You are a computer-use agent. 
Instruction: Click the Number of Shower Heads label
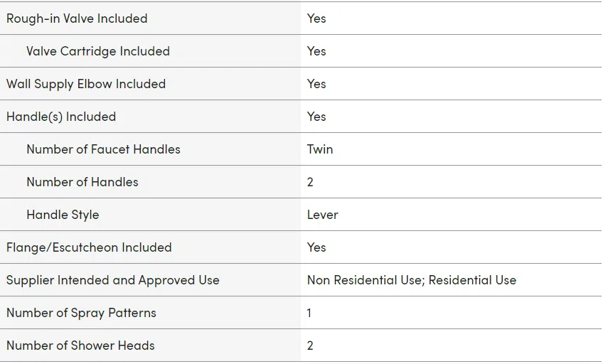(81, 346)
